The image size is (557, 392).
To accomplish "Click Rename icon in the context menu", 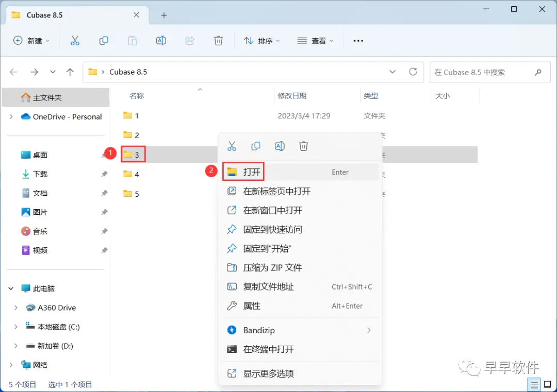I will coord(280,146).
